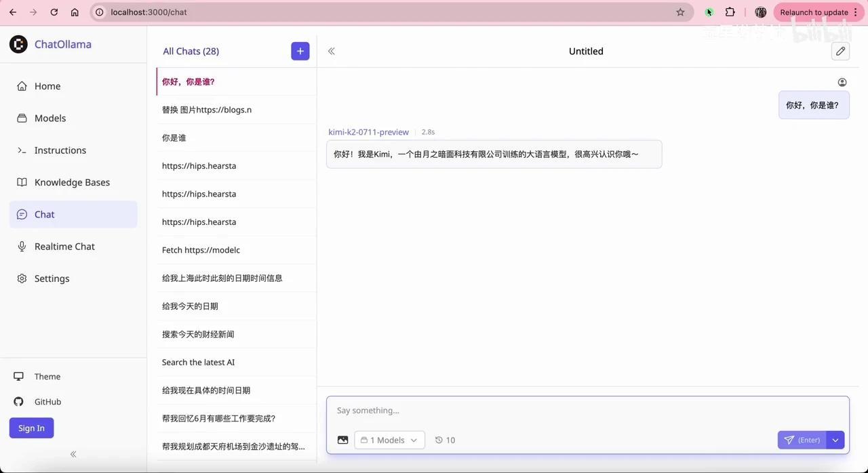Click the Untitled chat title

pos(586,51)
